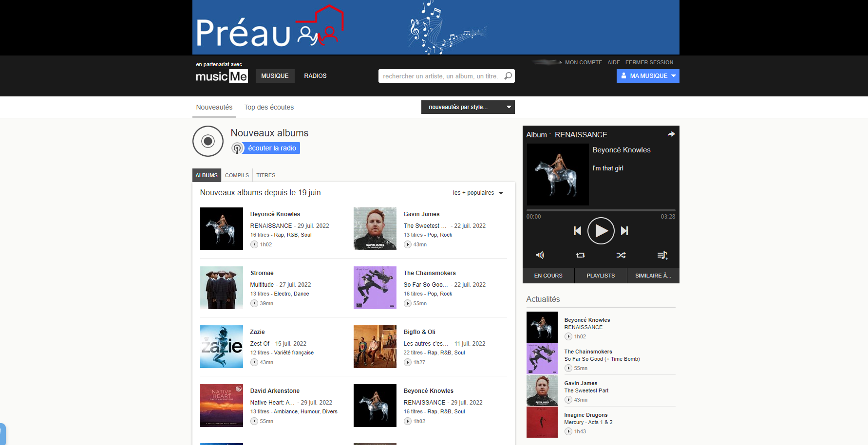
Task: Play The Chainsmokers So Far So Good 55mn
Action: tap(408, 303)
